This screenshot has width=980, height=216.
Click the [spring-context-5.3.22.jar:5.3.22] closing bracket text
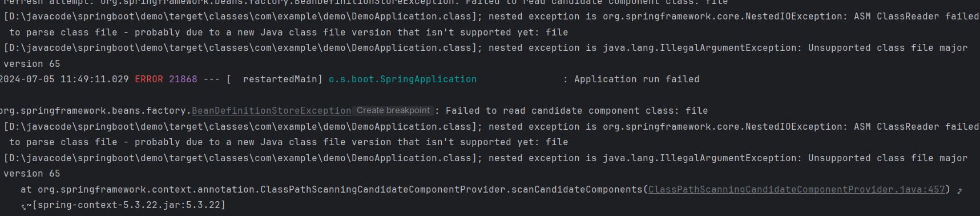(128, 205)
